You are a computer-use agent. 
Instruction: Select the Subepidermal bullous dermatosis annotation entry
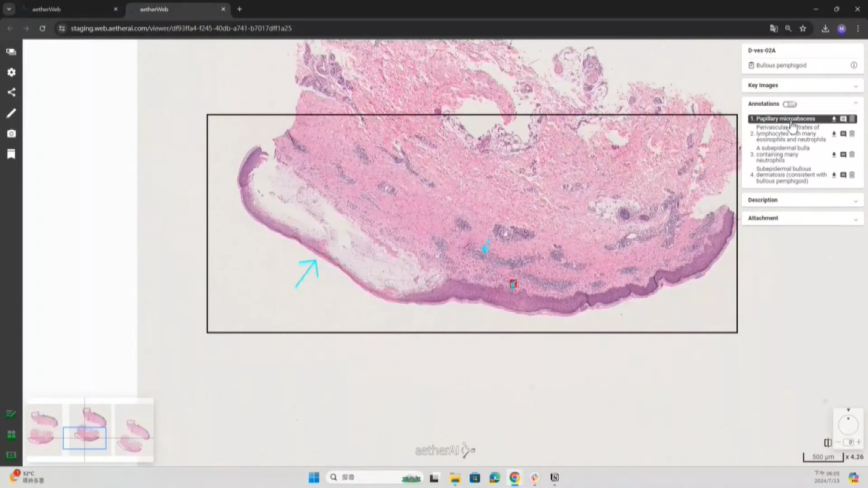tap(791, 175)
